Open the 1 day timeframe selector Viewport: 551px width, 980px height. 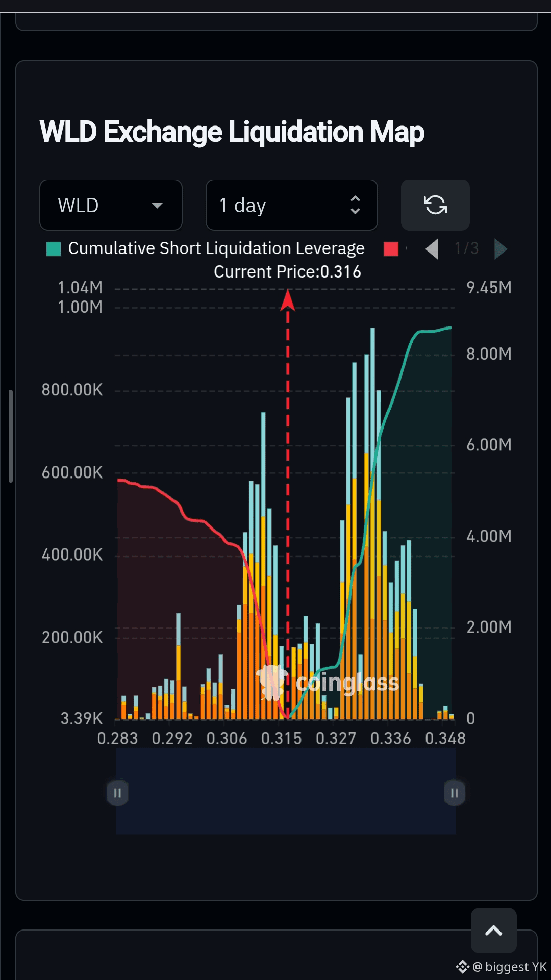(291, 205)
